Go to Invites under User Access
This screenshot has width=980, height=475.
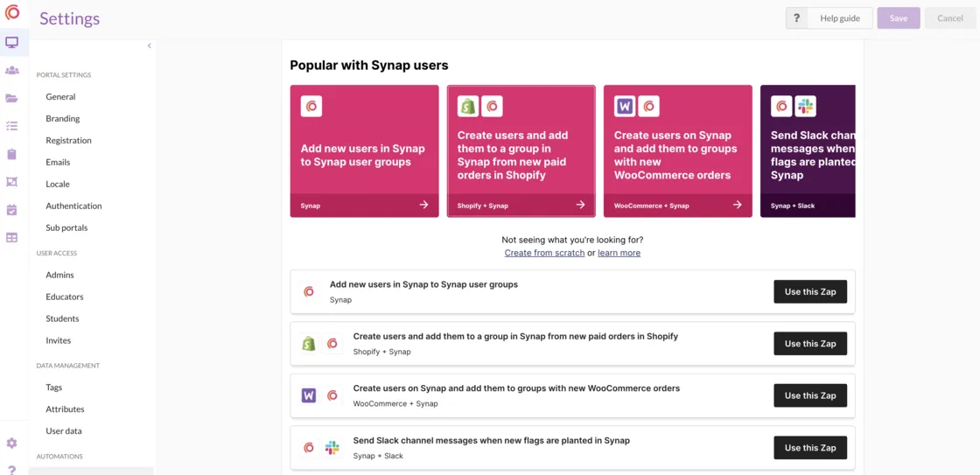[58, 340]
